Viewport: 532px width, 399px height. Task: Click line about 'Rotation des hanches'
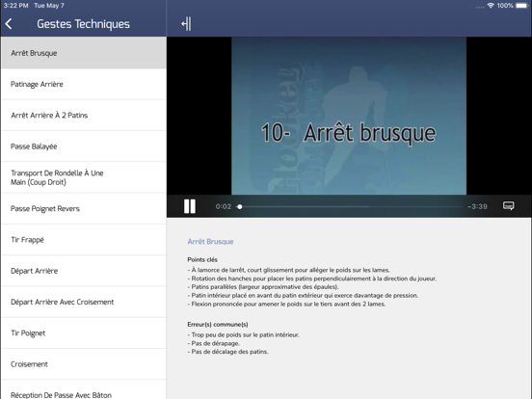(312, 279)
